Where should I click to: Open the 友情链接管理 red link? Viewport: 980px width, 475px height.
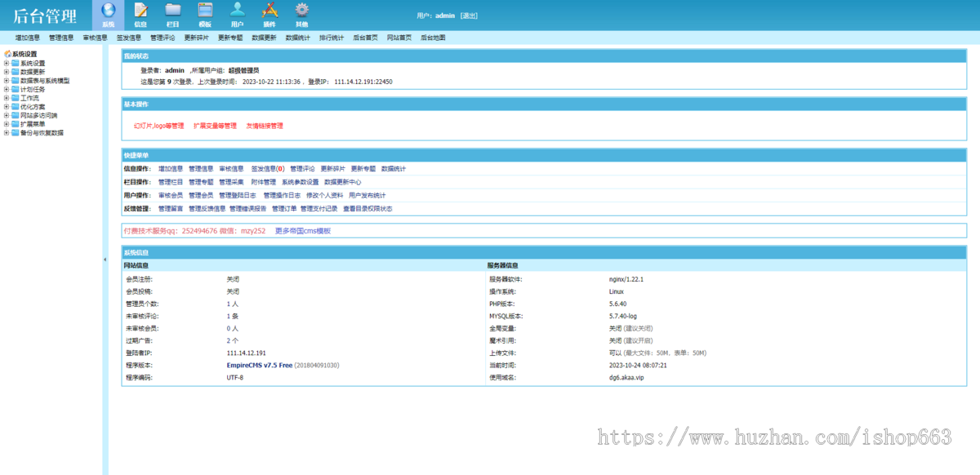pyautogui.click(x=265, y=126)
